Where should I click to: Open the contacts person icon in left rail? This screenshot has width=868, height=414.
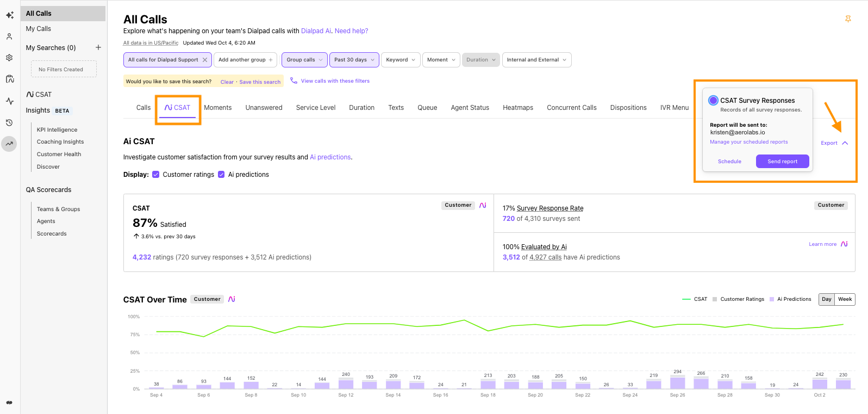point(9,36)
